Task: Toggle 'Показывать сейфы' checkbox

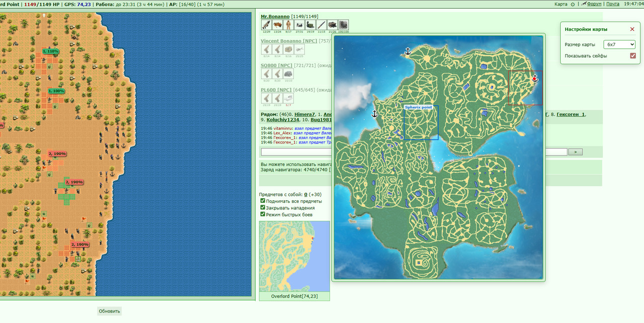Action: [633, 56]
